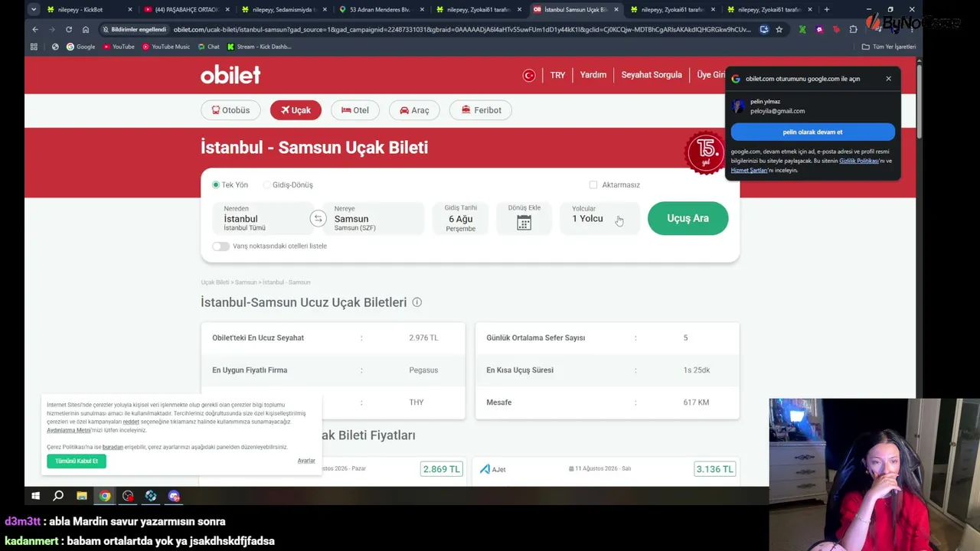Select the Gidiş-Dönüş radio button
The width and height of the screenshot is (980, 551).
point(266,184)
